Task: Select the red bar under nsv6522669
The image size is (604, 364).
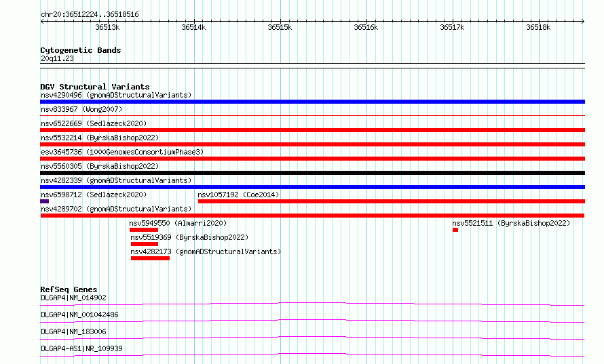Action: pyautogui.click(x=312, y=130)
